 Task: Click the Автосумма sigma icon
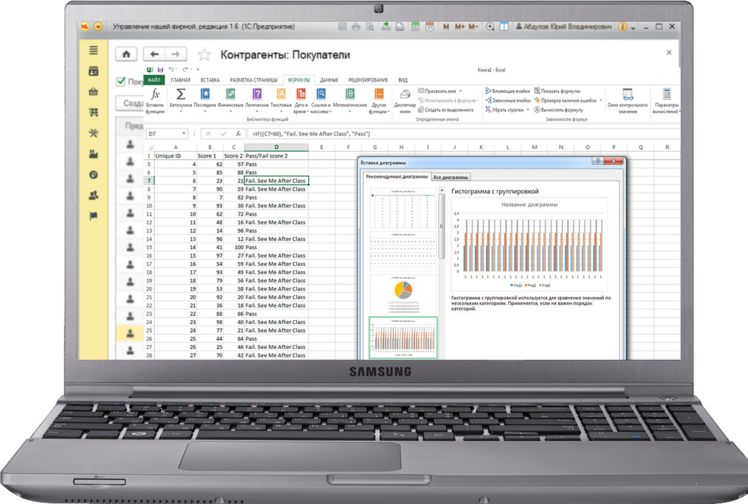[181, 94]
